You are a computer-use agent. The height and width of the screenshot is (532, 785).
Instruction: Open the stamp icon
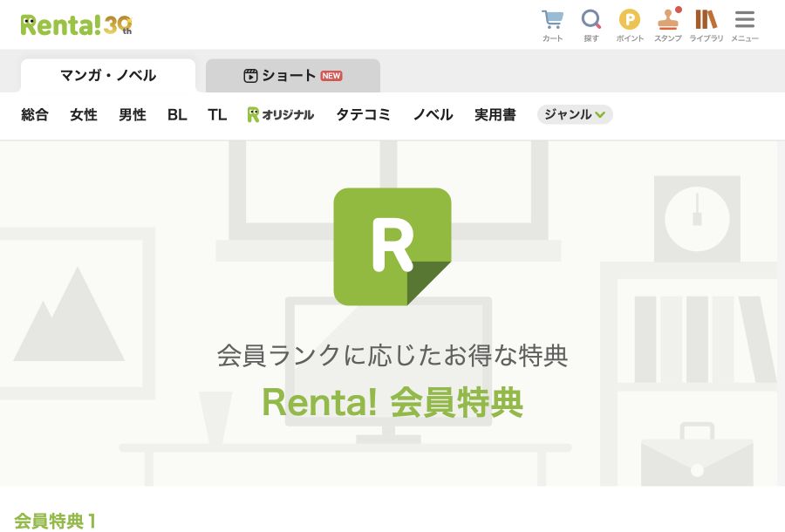click(668, 25)
